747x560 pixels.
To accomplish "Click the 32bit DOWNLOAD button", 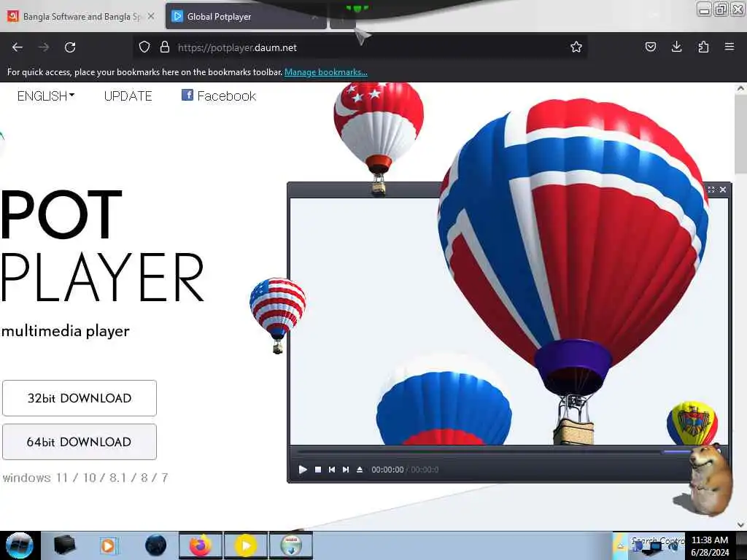I will (80, 398).
